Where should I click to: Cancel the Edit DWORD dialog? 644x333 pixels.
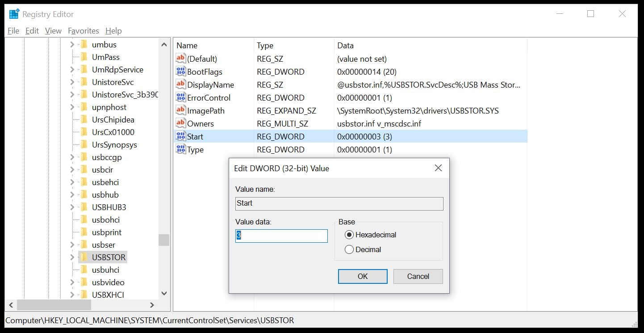[x=418, y=276]
